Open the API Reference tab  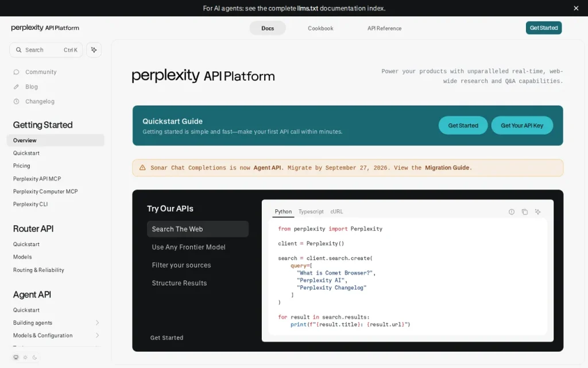point(384,28)
